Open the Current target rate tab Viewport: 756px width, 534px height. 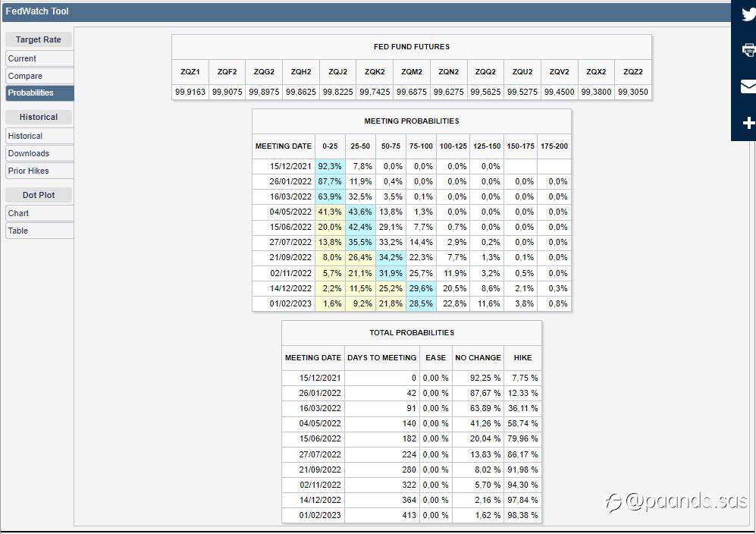click(39, 58)
